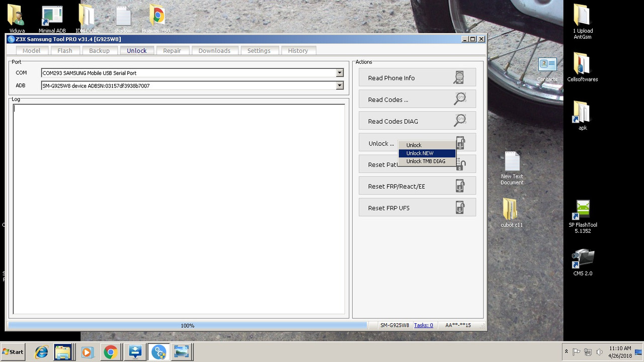Open the IDM-ODAC folder on desktop

click(x=87, y=19)
